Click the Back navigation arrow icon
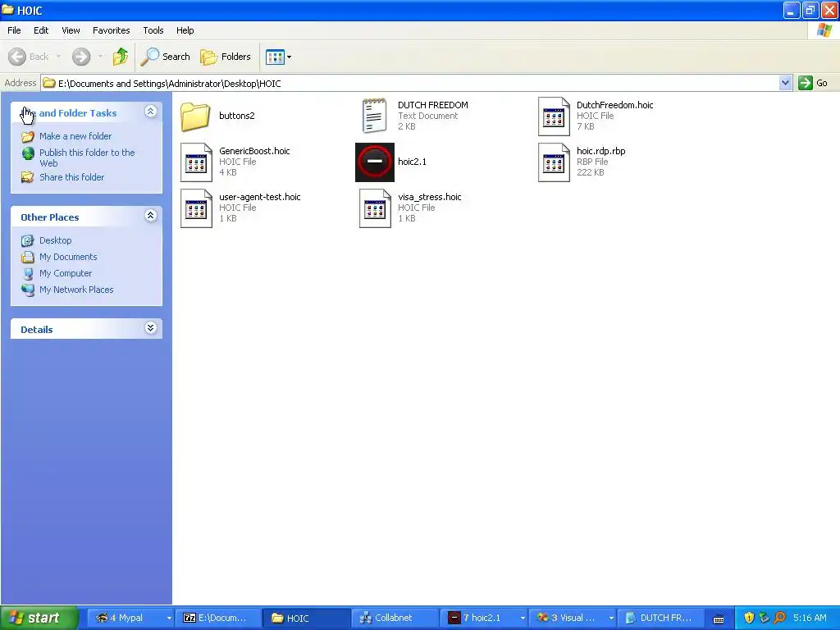Viewport: 840px width, 630px height. [x=17, y=57]
